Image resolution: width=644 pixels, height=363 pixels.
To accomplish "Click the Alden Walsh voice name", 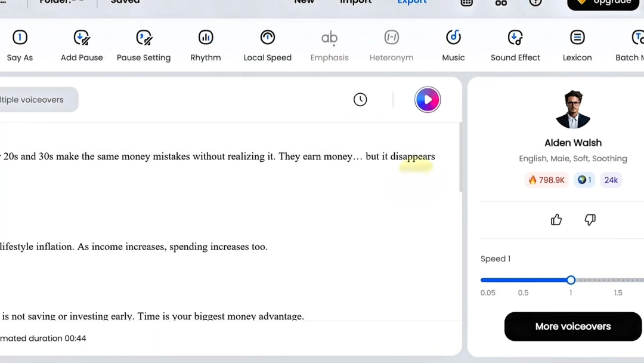I will click(x=573, y=143).
